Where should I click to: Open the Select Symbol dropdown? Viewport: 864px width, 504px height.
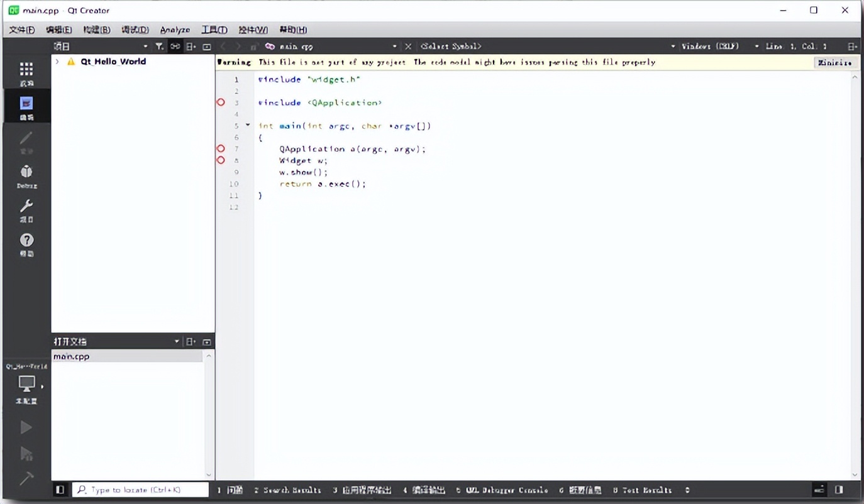pyautogui.click(x=546, y=47)
